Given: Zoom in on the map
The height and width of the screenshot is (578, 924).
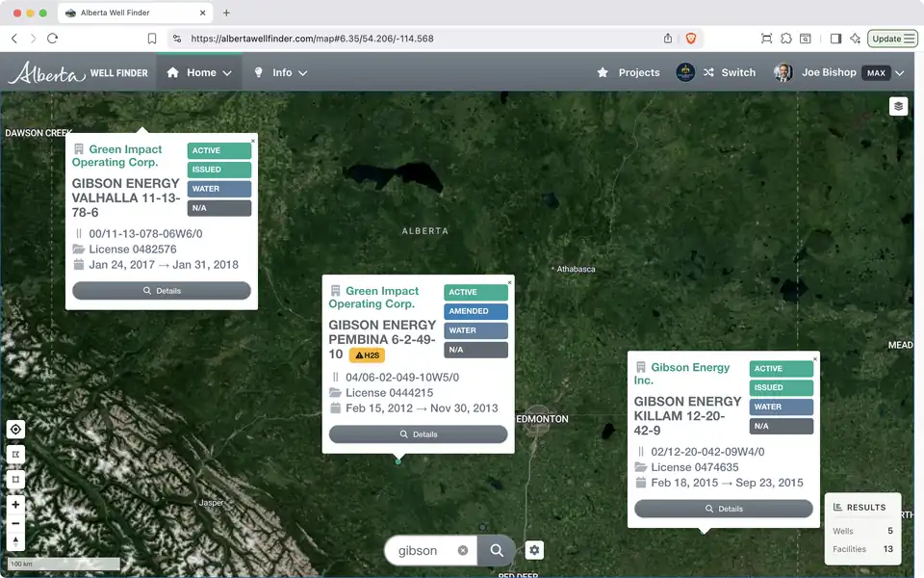Looking at the screenshot, I should 16,504.
